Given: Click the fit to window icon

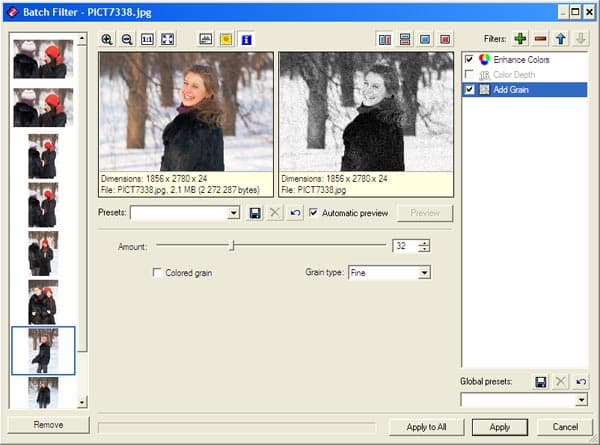Looking at the screenshot, I should [x=168, y=39].
